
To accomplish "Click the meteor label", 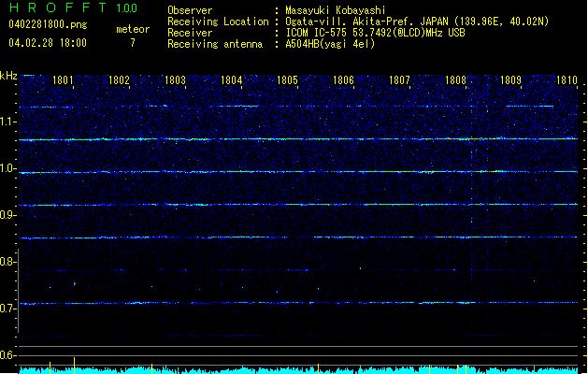I will coord(132,30).
